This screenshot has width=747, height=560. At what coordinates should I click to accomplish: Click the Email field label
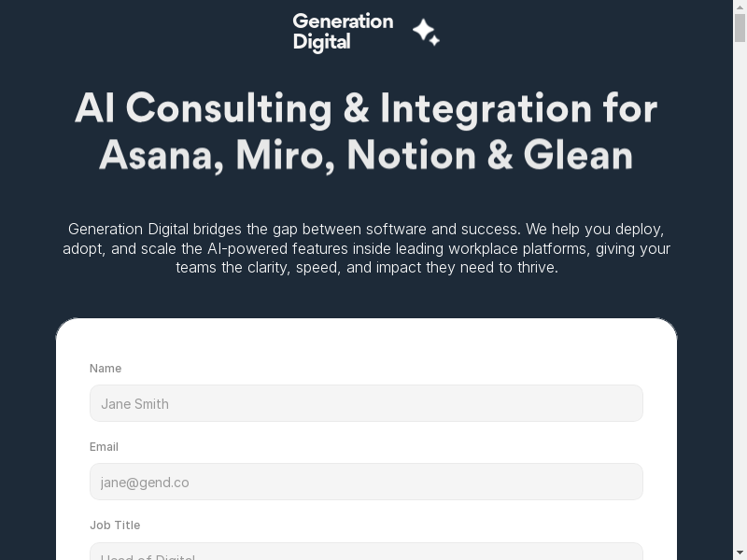point(104,447)
